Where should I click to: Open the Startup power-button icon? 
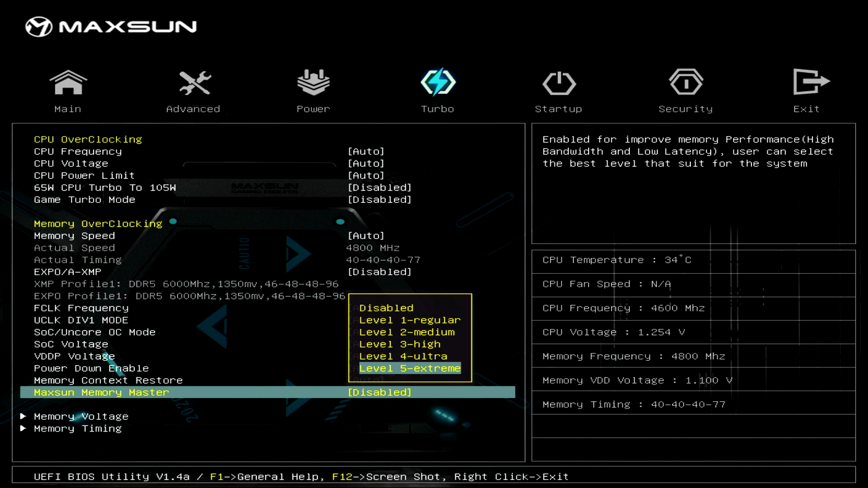click(x=559, y=84)
